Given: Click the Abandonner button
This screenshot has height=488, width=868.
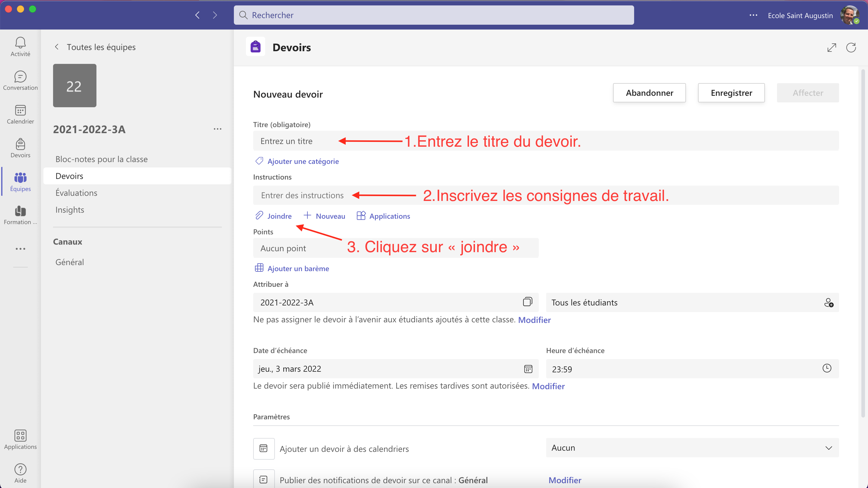Looking at the screenshot, I should (649, 92).
